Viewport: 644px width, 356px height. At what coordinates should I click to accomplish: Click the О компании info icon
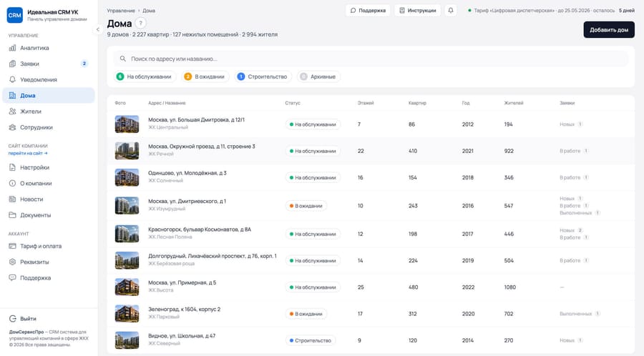12,183
